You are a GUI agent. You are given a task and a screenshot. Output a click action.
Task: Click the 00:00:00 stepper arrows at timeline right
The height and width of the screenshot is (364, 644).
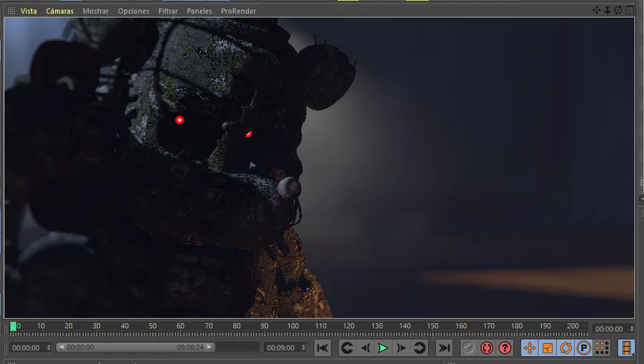coord(632,329)
